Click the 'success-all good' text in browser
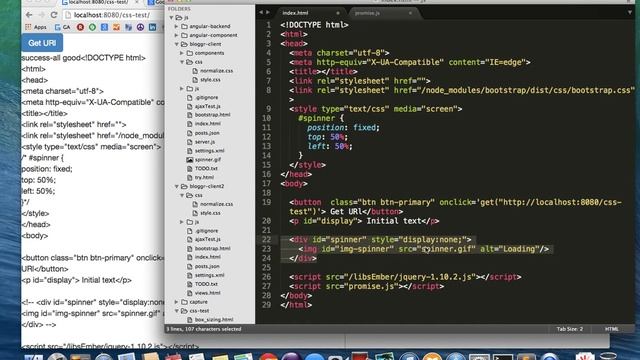 click(52, 58)
